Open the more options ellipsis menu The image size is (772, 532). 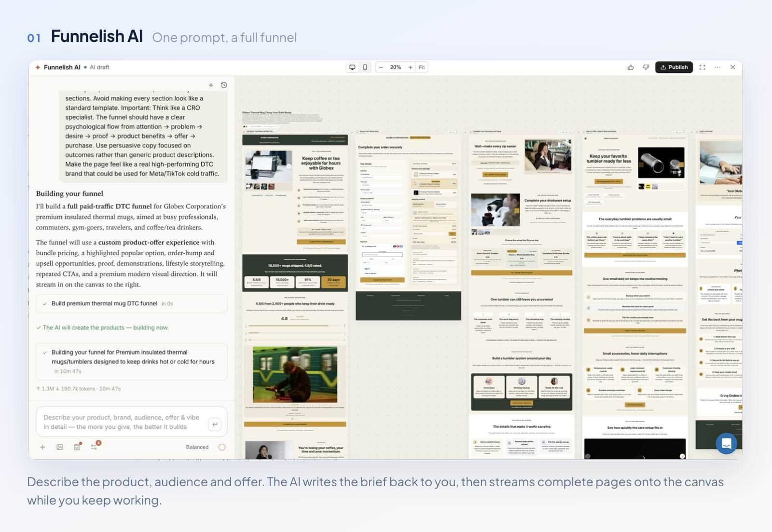717,68
